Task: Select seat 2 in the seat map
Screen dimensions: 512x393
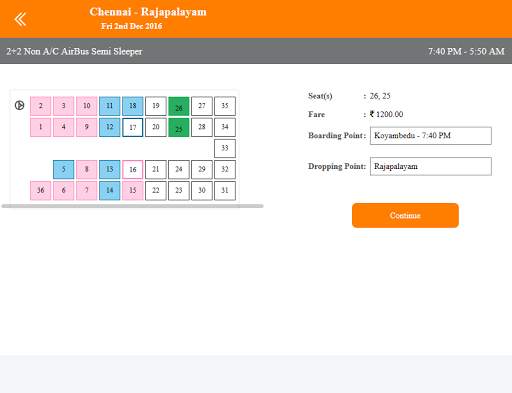Action: (41, 106)
